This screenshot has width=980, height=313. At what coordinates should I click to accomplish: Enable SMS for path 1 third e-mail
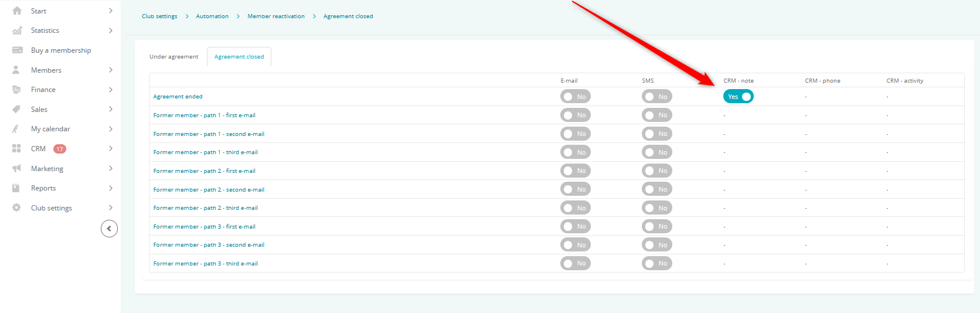(656, 152)
